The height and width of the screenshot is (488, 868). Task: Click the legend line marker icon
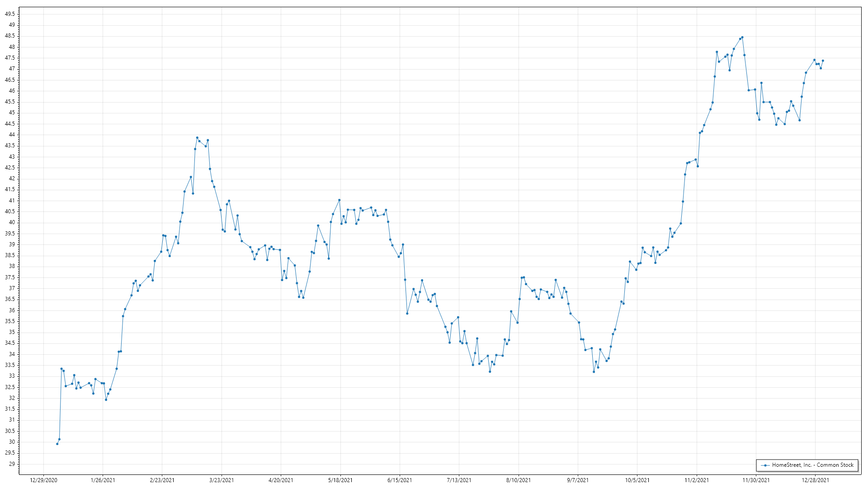(765, 465)
